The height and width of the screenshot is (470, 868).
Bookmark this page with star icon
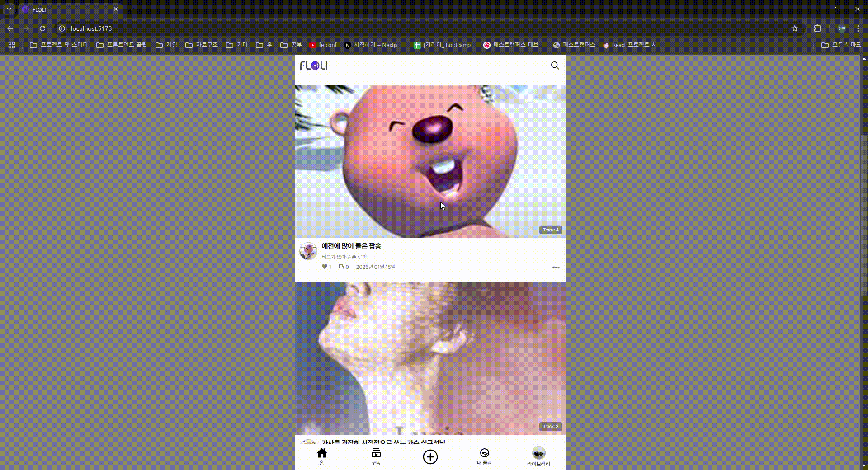pyautogui.click(x=795, y=28)
